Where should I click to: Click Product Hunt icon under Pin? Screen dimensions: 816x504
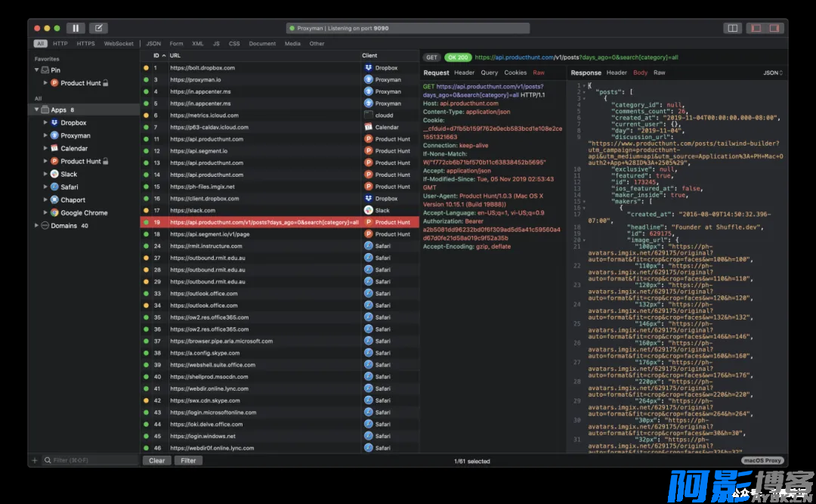(54, 83)
